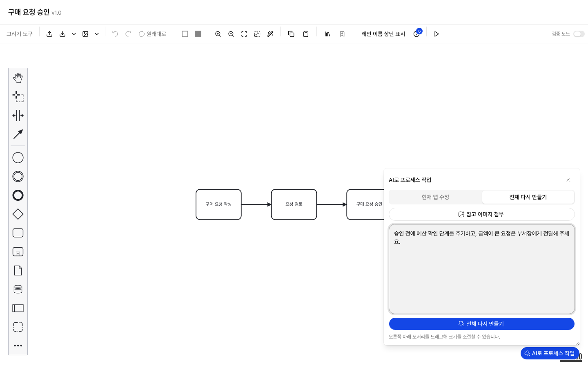This screenshot has width=588, height=368.
Task: Add a start event circle
Action: point(18,158)
